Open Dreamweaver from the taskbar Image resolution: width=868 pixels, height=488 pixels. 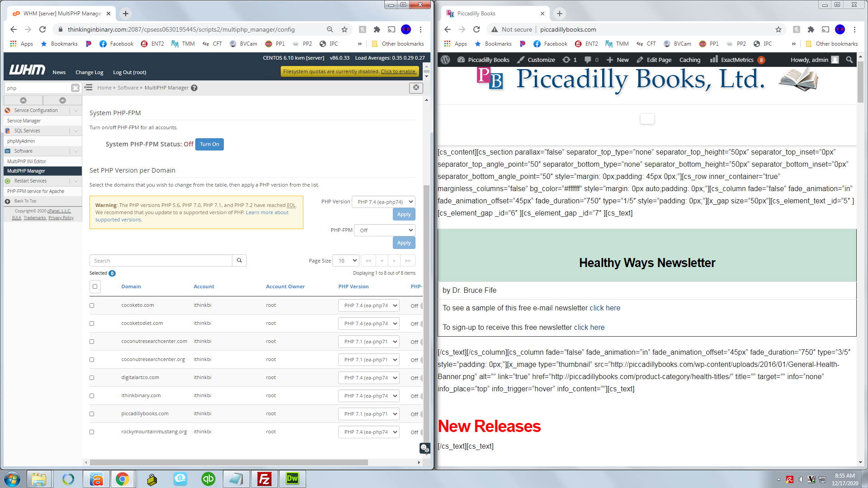(x=292, y=479)
